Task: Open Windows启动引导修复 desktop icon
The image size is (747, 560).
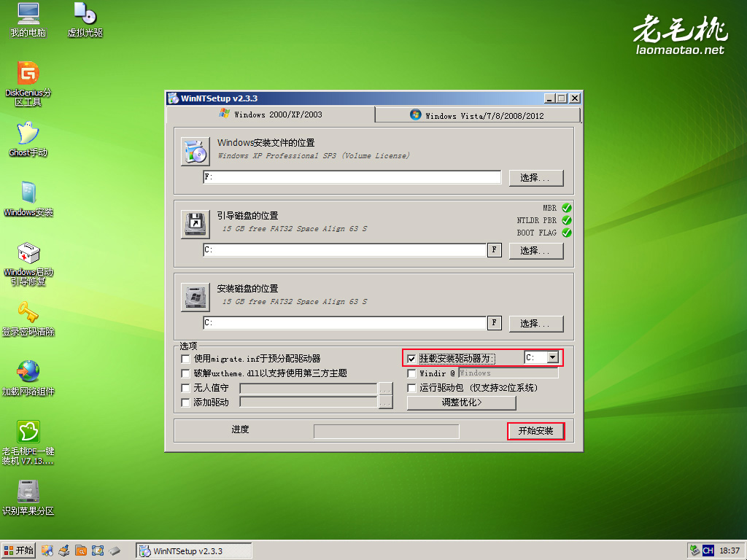Action: [x=28, y=264]
